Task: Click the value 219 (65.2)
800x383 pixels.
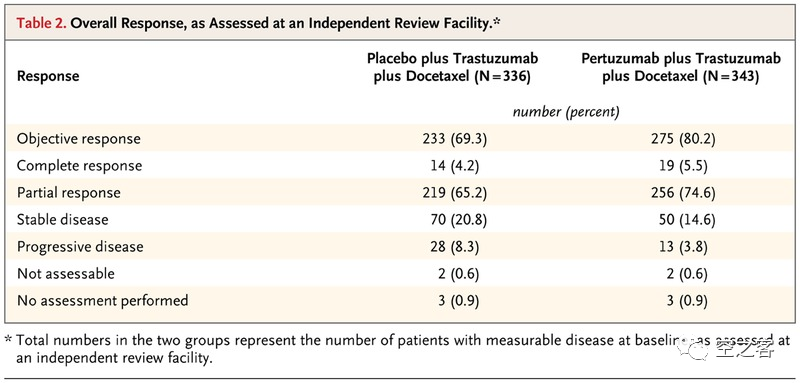Action: pyautogui.click(x=452, y=193)
